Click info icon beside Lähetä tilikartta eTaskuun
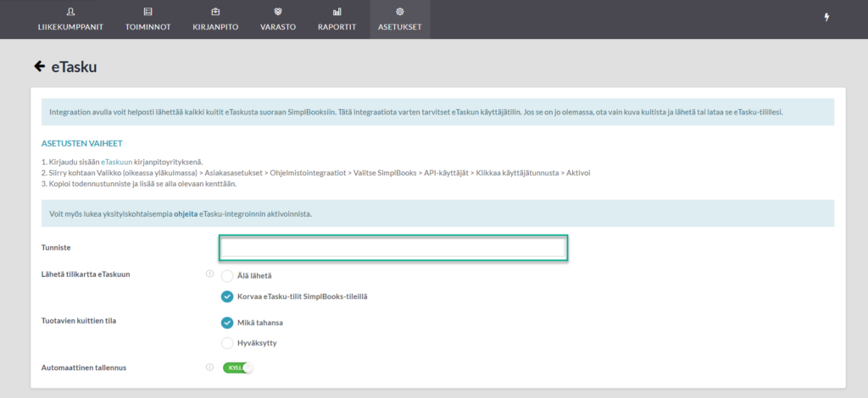 (209, 274)
